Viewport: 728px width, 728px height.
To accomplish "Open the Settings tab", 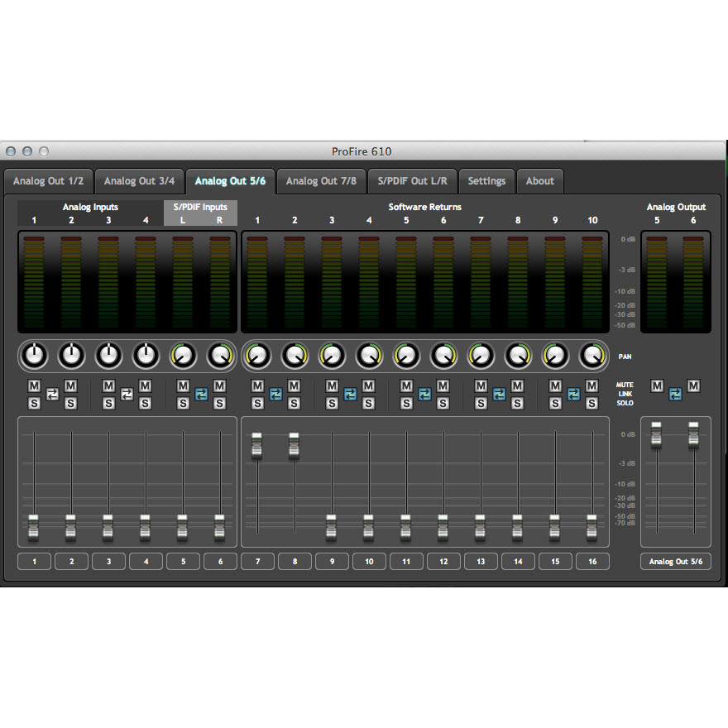I will tap(486, 181).
